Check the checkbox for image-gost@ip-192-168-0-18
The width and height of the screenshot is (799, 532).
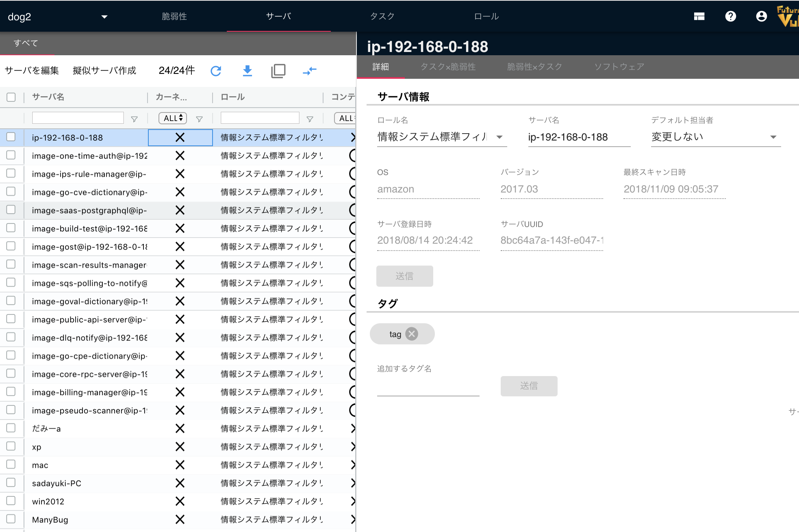click(12, 246)
